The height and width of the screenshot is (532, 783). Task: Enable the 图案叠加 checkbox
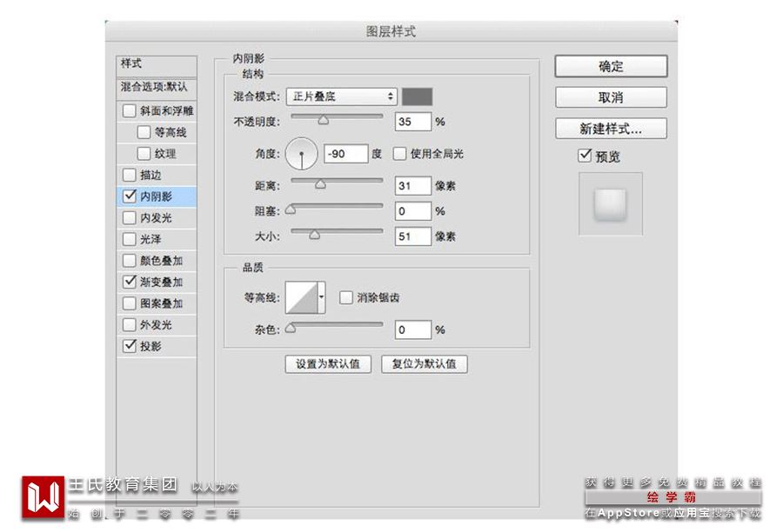pos(129,303)
